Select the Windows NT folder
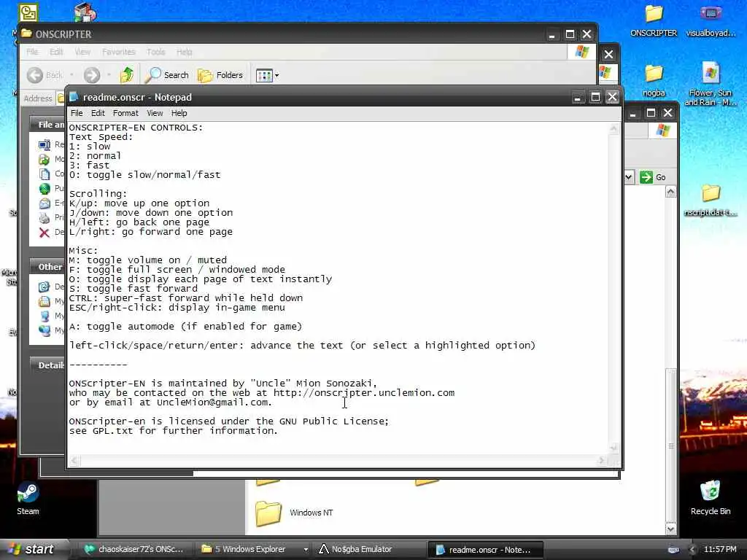This screenshot has height=560, width=747. click(294, 513)
